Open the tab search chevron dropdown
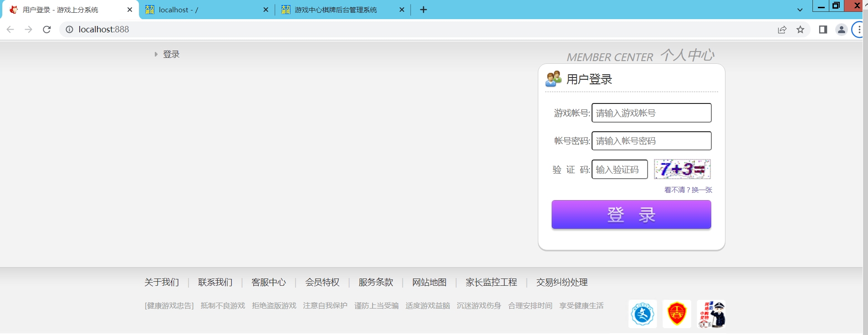Image resolution: width=868 pixels, height=335 pixels. [x=800, y=10]
